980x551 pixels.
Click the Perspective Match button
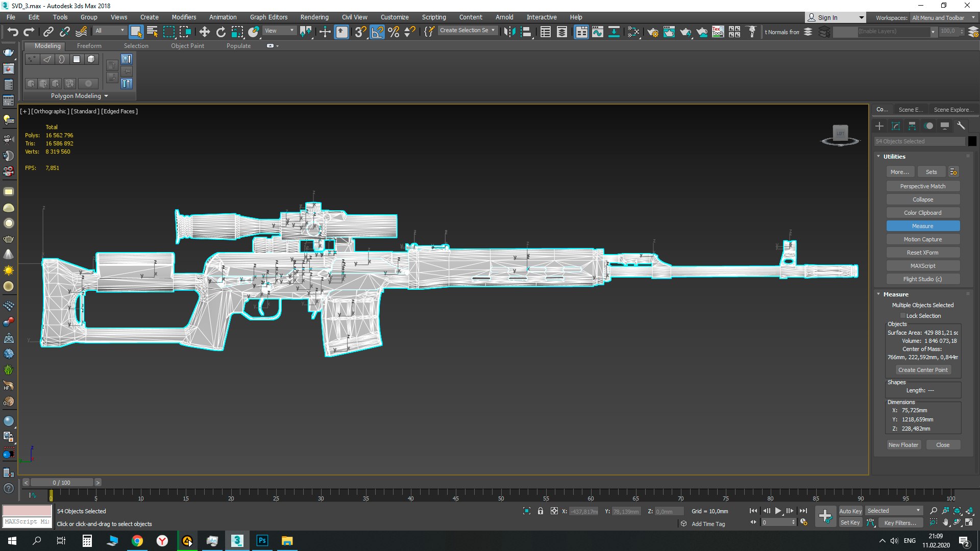coord(923,186)
